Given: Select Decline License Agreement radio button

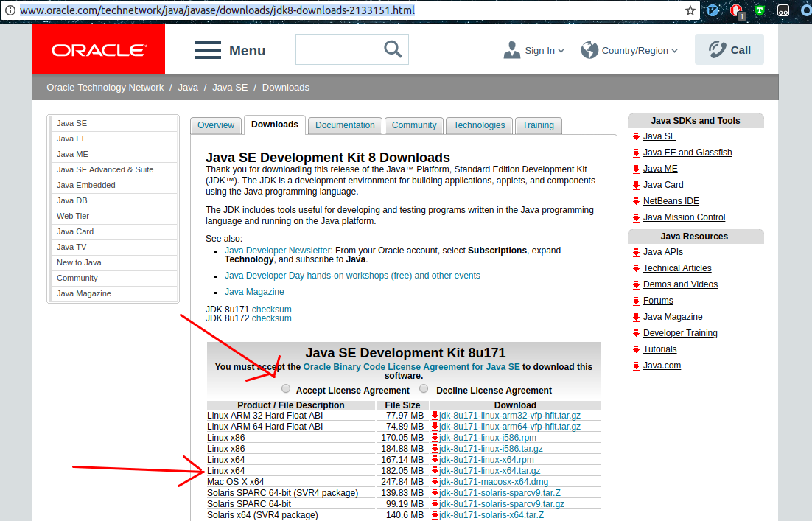Looking at the screenshot, I should tap(424, 388).
